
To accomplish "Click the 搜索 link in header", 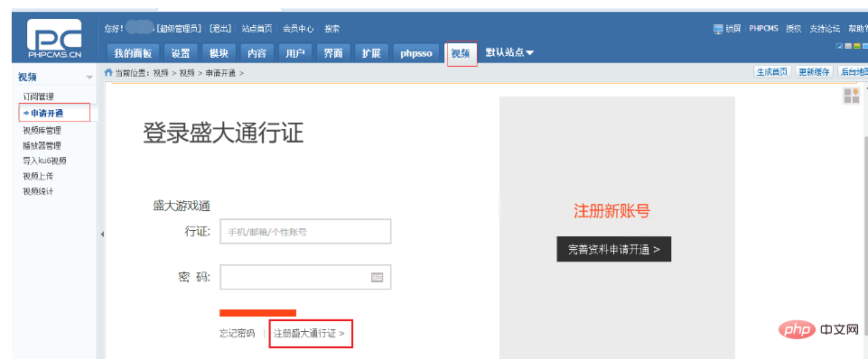I will 332,29.
